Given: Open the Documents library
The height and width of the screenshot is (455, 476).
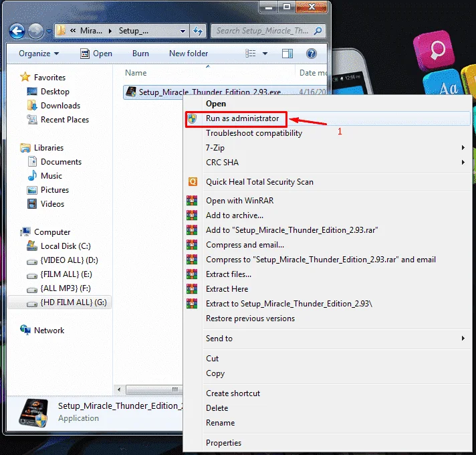Looking at the screenshot, I should (61, 161).
